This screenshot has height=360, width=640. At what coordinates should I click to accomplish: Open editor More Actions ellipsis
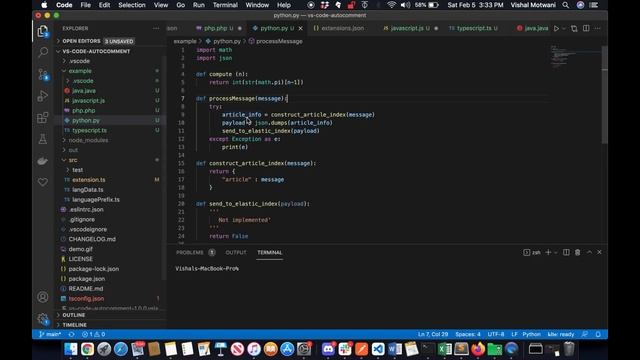click(x=598, y=29)
